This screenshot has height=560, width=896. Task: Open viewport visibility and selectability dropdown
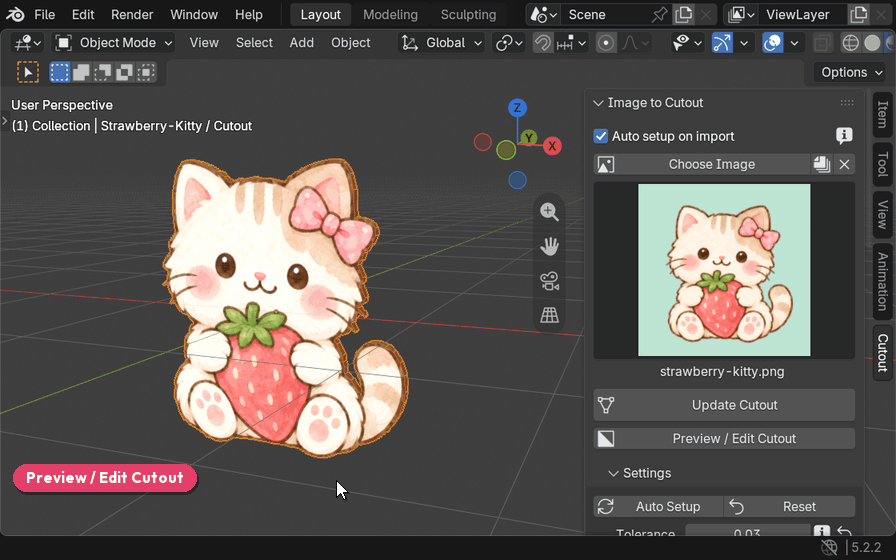[x=687, y=43]
